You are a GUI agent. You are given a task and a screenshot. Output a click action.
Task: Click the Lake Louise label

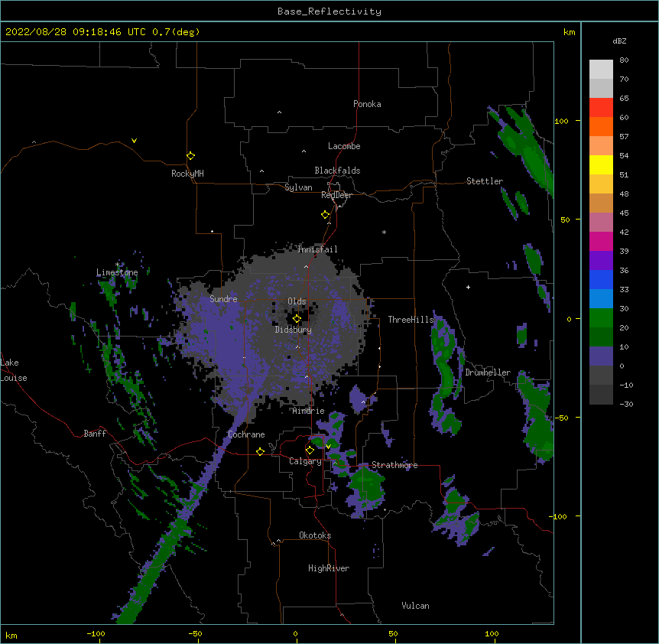pyautogui.click(x=14, y=370)
